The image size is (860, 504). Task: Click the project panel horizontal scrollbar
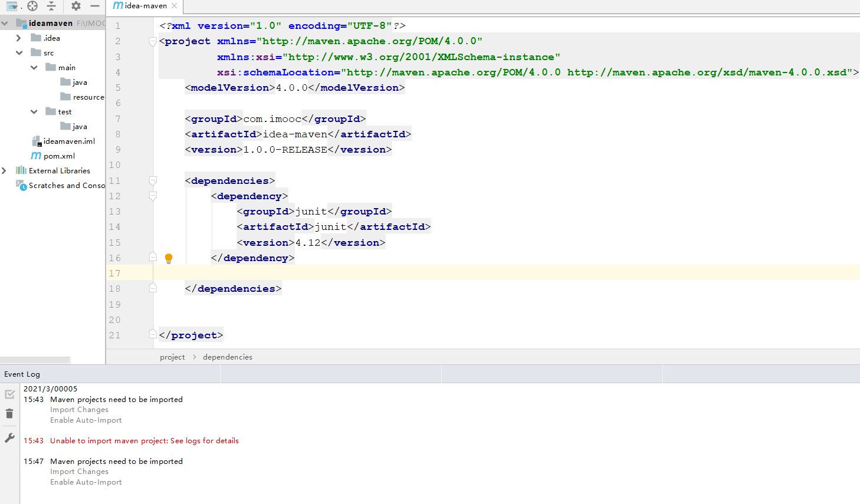pos(35,360)
